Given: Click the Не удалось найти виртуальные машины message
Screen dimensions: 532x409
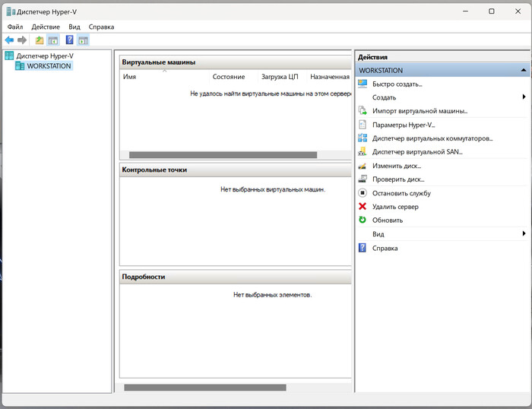Looking at the screenshot, I should coord(271,94).
